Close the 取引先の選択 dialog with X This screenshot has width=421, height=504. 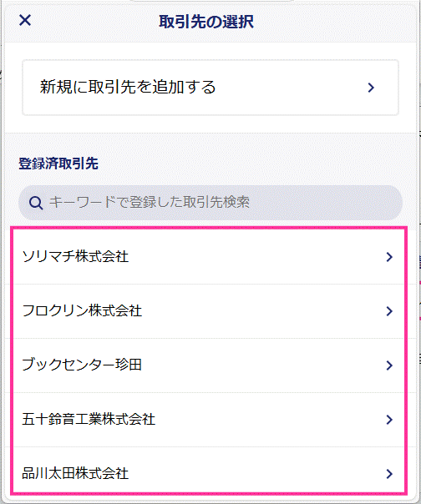(x=25, y=20)
